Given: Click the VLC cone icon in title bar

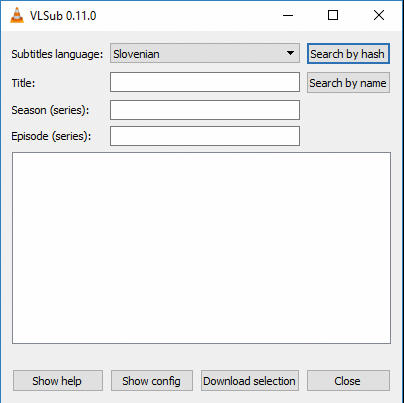Looking at the screenshot, I should coord(17,15).
